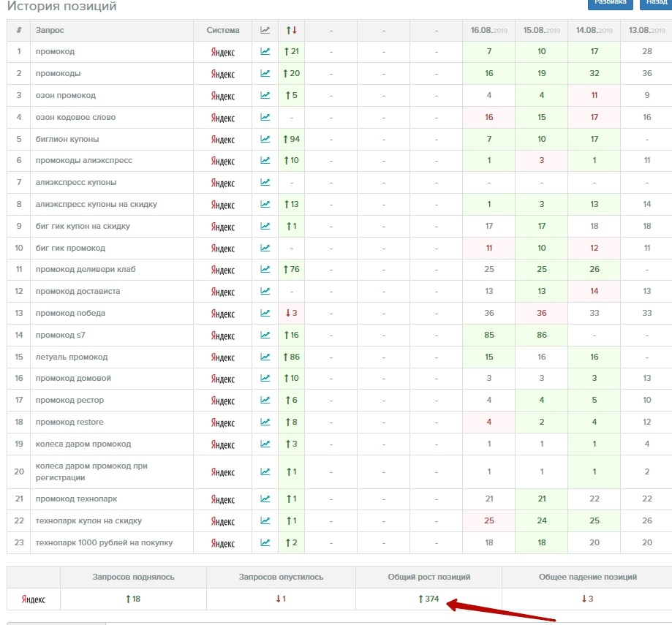Viewport: 672px width, 625px height.
Task: Open graph for колеса даром промокод
Action: [265, 444]
